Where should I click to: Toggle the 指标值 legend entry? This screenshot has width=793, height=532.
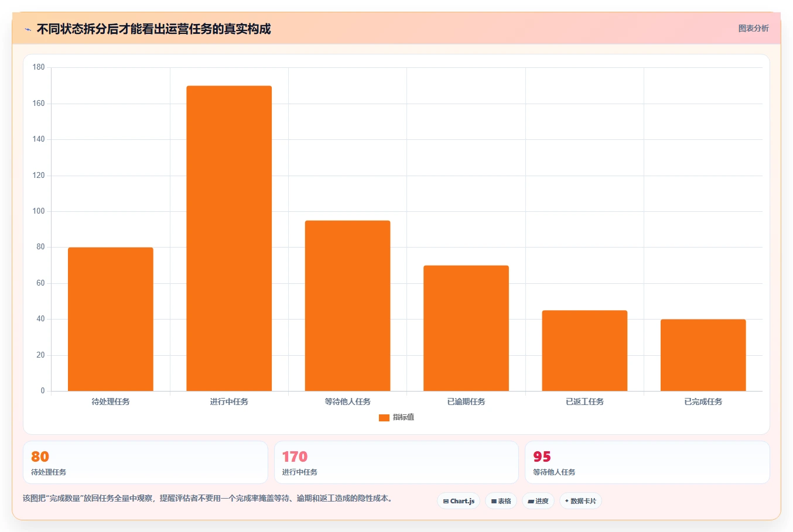tap(396, 417)
